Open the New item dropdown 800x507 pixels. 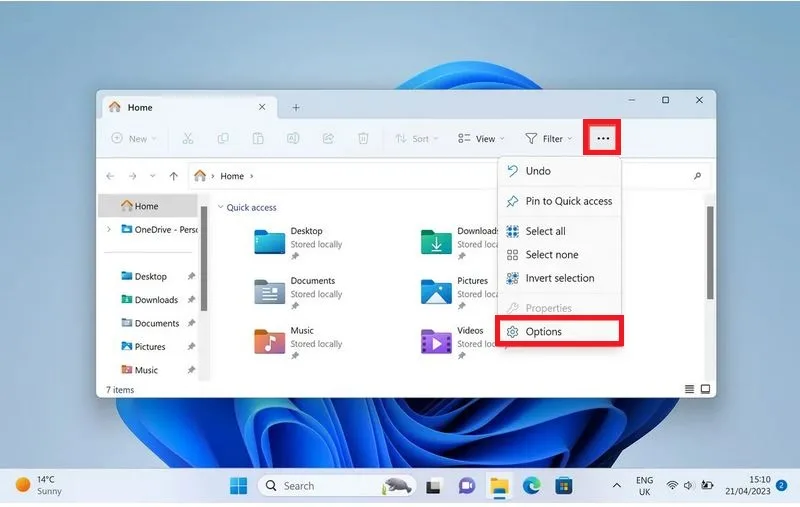[x=134, y=138]
